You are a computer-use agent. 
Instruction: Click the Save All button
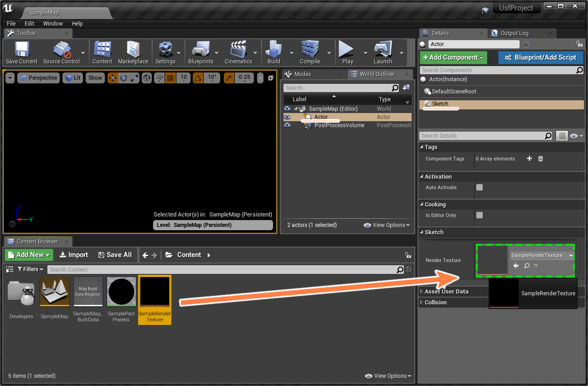pos(115,255)
